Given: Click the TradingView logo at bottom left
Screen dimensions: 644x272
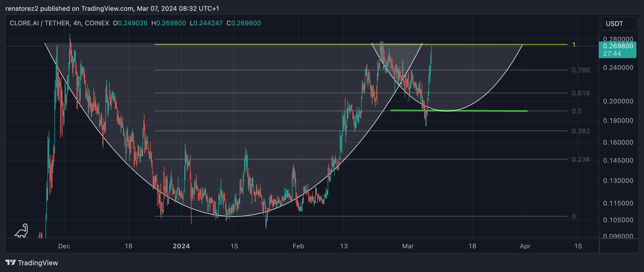Looking at the screenshot, I should point(32,263).
